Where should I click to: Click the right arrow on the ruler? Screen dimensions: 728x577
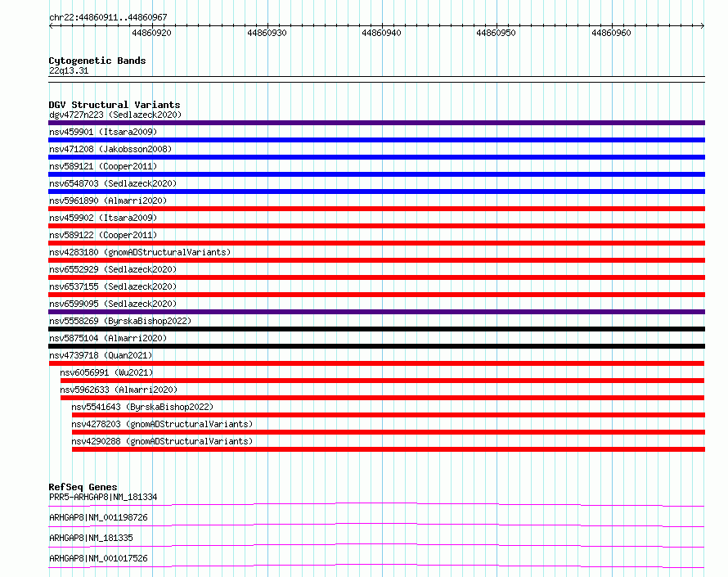(x=702, y=25)
